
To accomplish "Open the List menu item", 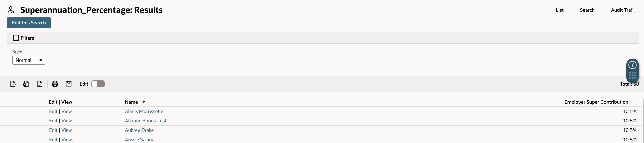I will tap(560, 10).
